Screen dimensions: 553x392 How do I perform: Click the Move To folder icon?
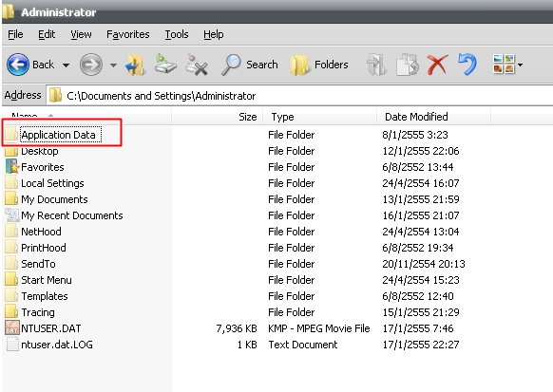(376, 65)
